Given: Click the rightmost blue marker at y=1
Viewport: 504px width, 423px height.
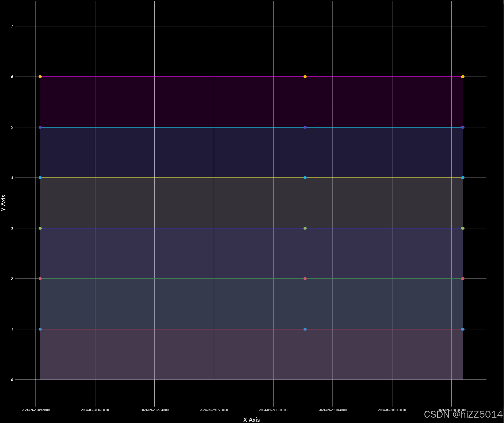Looking at the screenshot, I should [x=463, y=329].
